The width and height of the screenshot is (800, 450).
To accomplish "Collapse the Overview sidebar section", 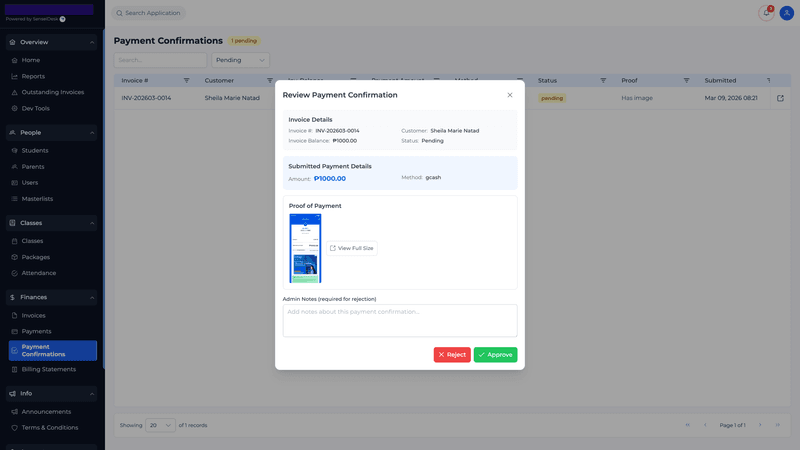I will [92, 42].
